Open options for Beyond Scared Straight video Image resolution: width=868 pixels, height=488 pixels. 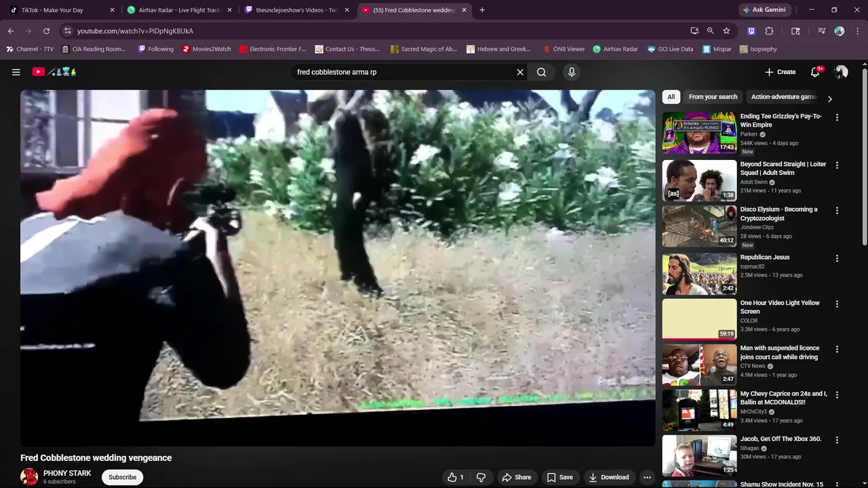[837, 165]
